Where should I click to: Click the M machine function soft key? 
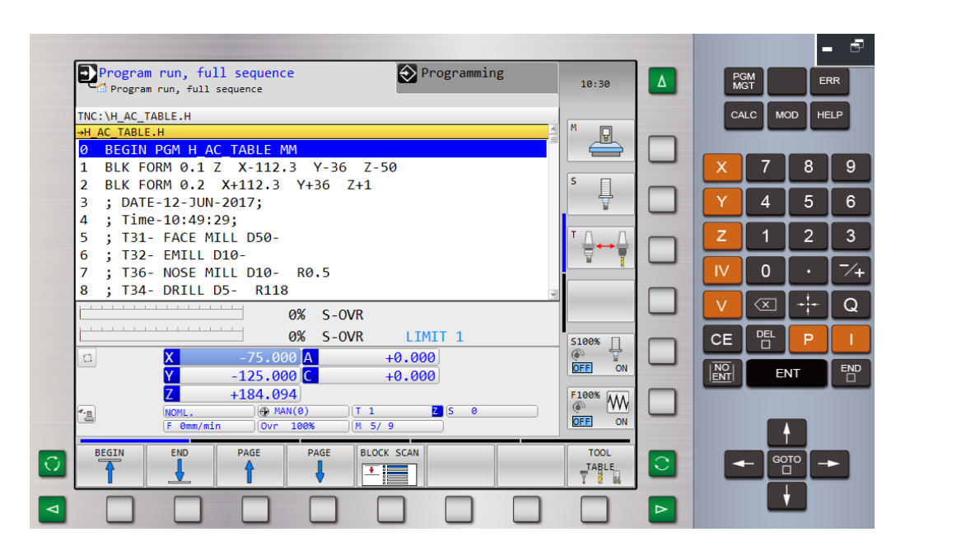click(x=600, y=141)
